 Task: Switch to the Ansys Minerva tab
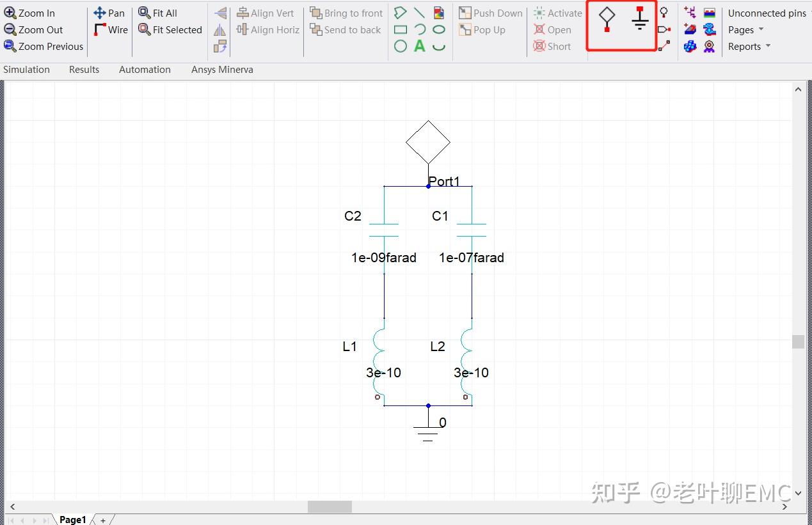(x=222, y=70)
